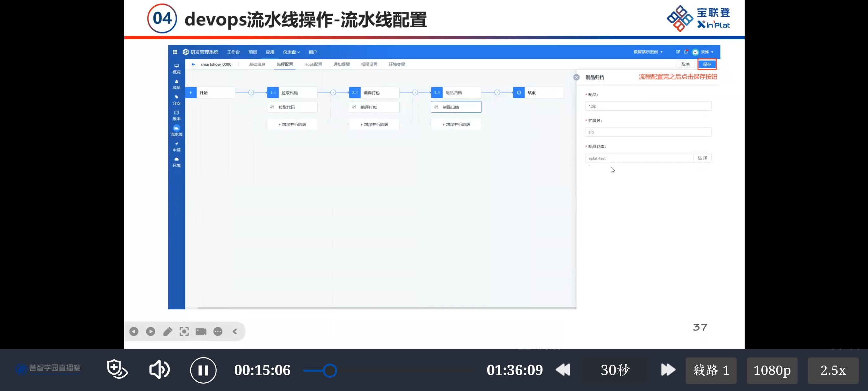This screenshot has height=391, width=868.
Task: Open the more options ellipsis icon
Action: [218, 332]
